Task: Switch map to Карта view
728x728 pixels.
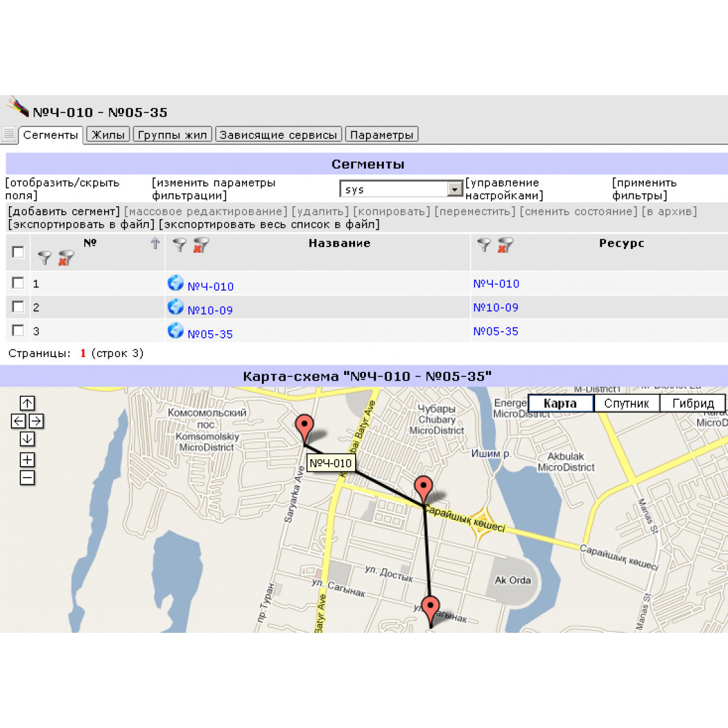Action: (x=561, y=403)
